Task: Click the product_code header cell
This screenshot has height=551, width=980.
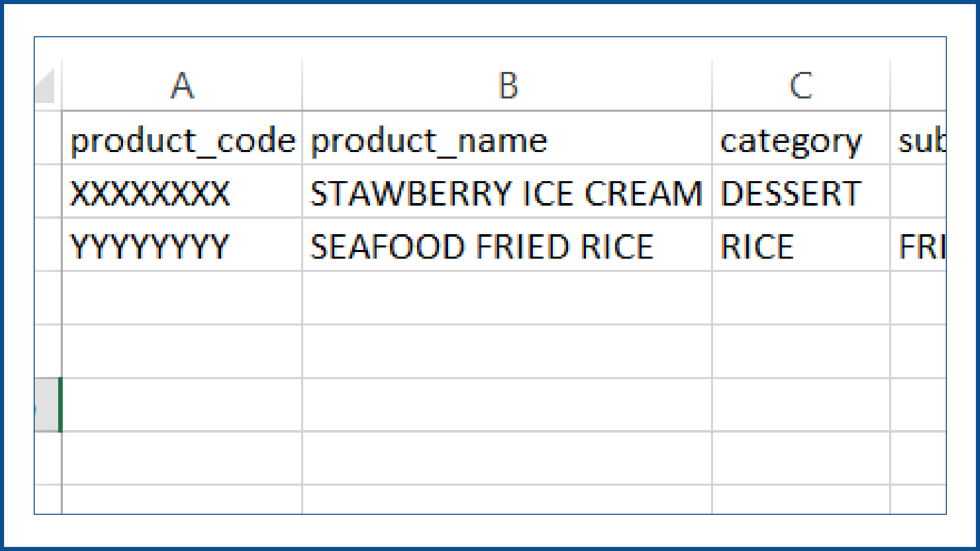Action: point(182,140)
